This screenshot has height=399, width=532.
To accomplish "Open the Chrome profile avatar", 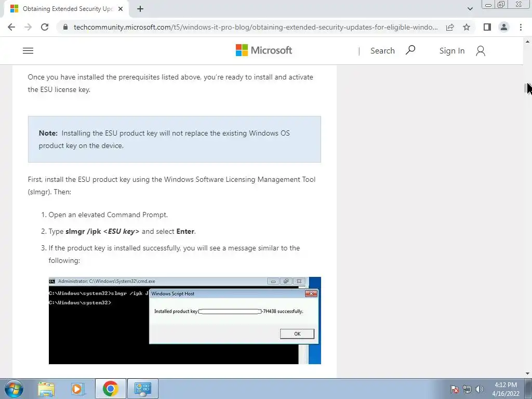I will pos(504,27).
